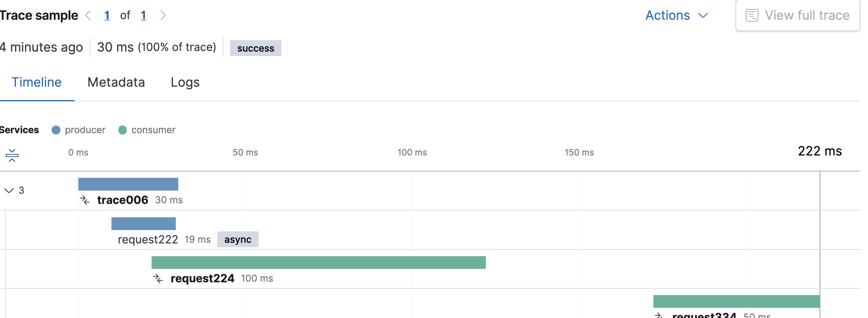Collapse the group of 3 spans
This screenshot has width=868, height=318.
(x=9, y=191)
